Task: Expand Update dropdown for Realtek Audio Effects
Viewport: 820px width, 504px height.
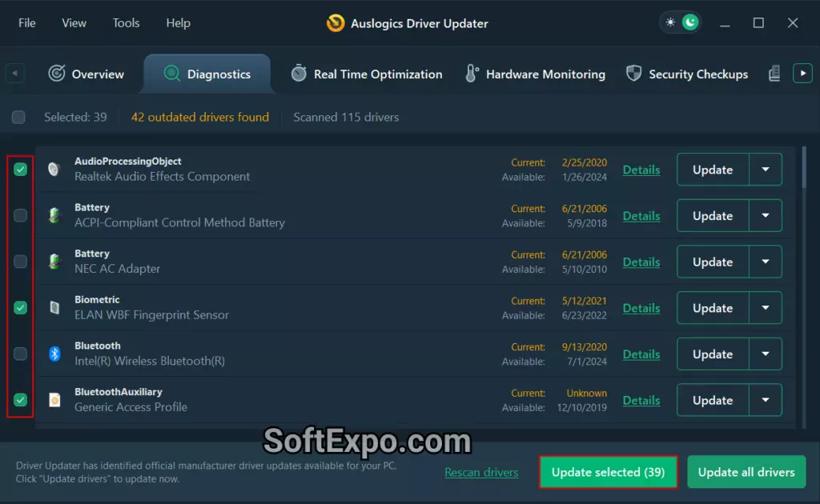Action: pyautogui.click(x=766, y=170)
